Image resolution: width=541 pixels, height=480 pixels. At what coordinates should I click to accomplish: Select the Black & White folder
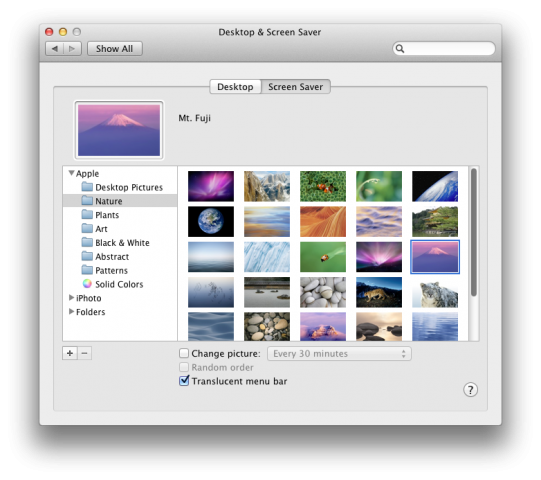116,243
